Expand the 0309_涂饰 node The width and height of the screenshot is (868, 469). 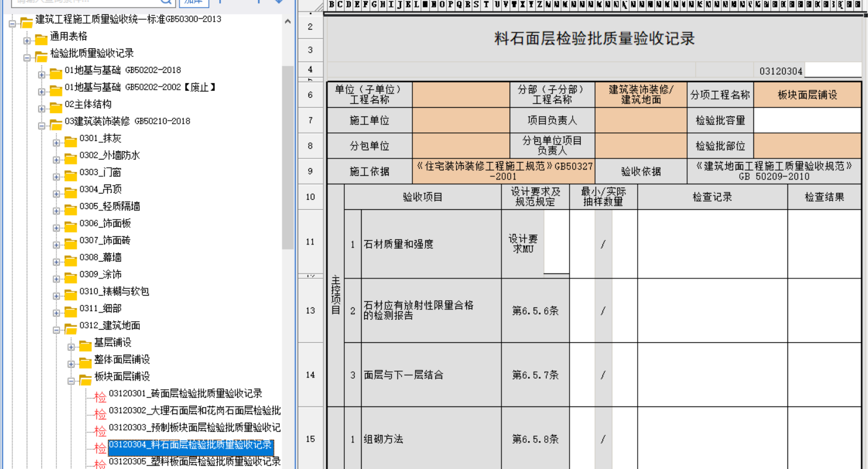click(56, 279)
